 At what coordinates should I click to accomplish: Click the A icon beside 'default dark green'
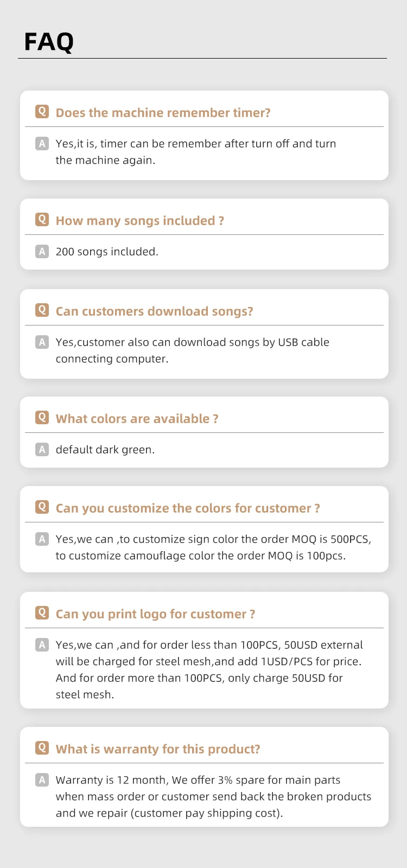click(x=42, y=449)
